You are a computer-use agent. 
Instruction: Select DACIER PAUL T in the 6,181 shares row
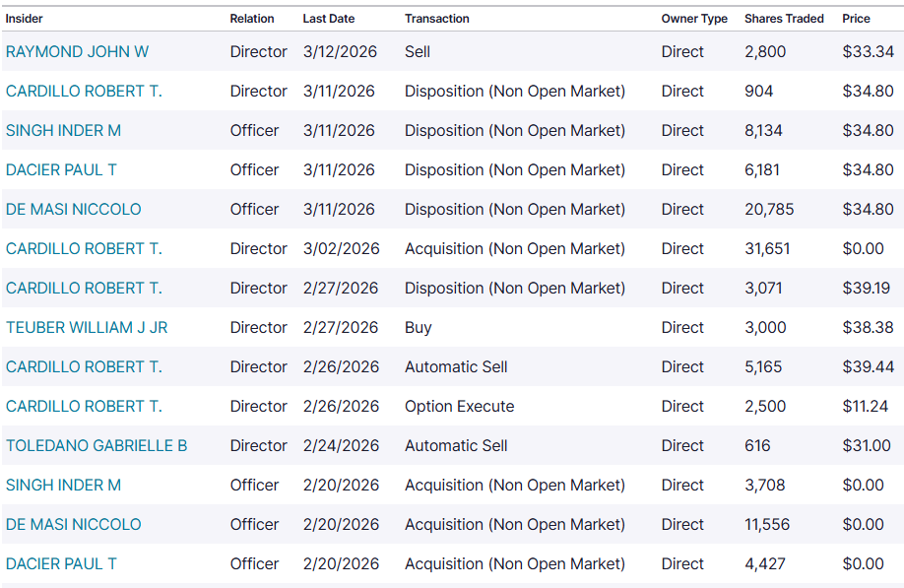tap(61, 169)
